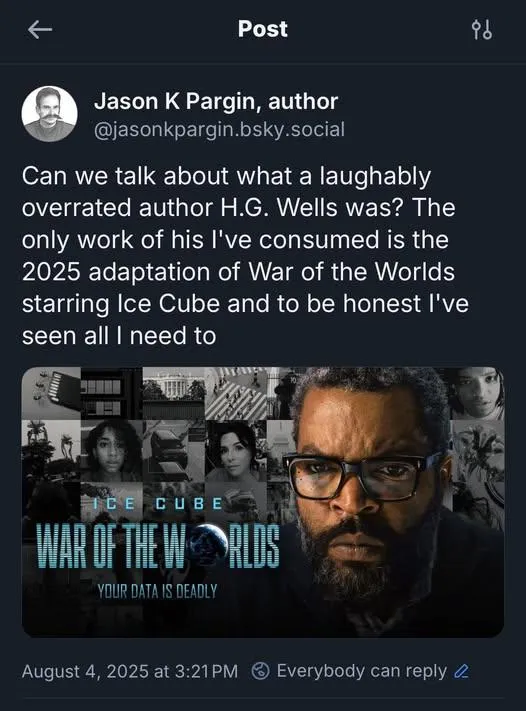This screenshot has height=711, width=526.
Task: Open Jason K Pargin, author display name
Action: [216, 101]
